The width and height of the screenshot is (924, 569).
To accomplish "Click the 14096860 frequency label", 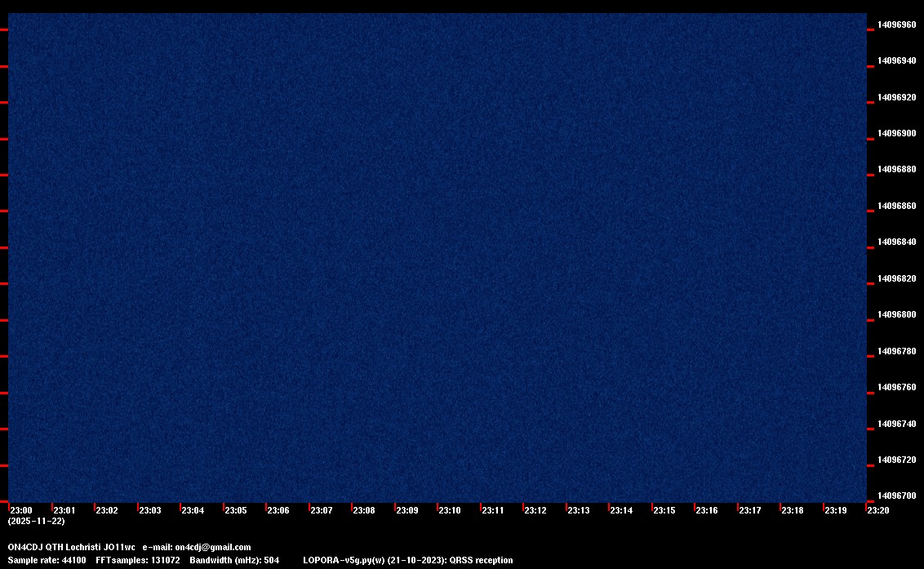I will [897, 206].
